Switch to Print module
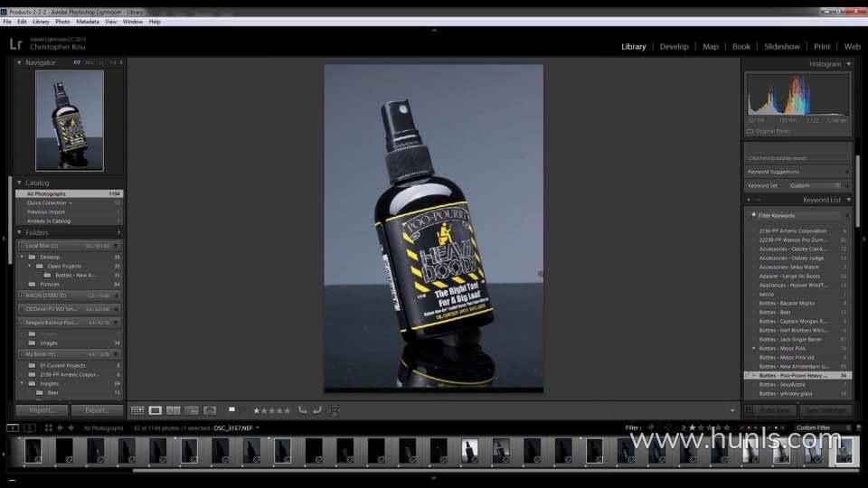 point(822,46)
